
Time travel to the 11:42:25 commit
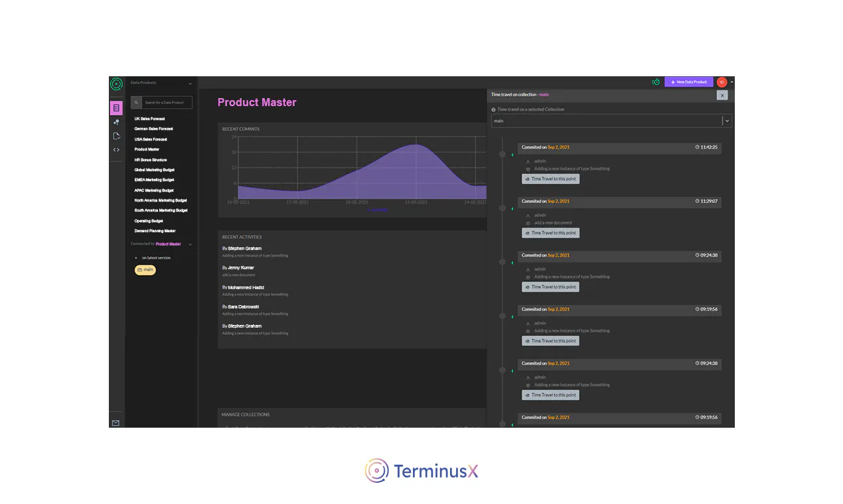(550, 179)
